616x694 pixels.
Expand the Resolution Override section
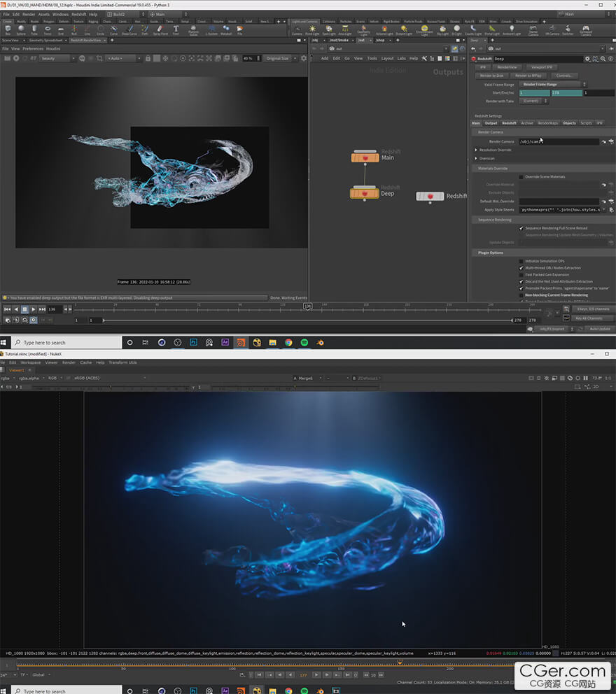point(476,150)
